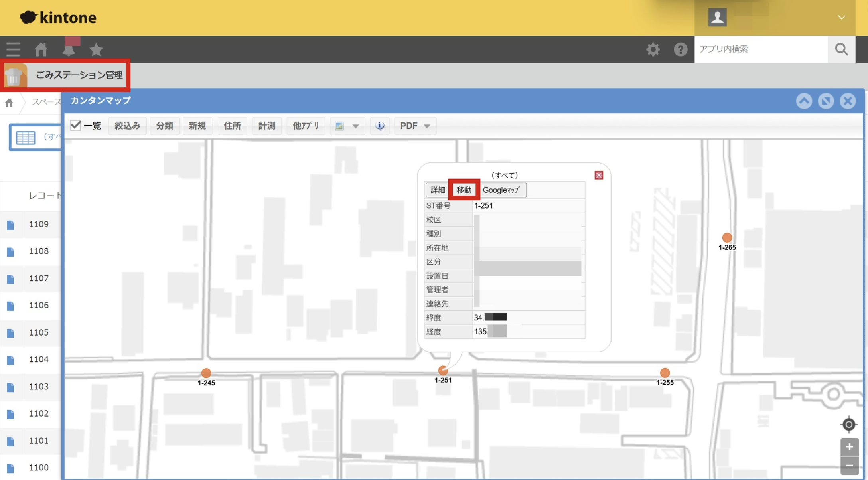Click the info button in map toolbar
This screenshot has height=480, width=868.
[x=379, y=126]
